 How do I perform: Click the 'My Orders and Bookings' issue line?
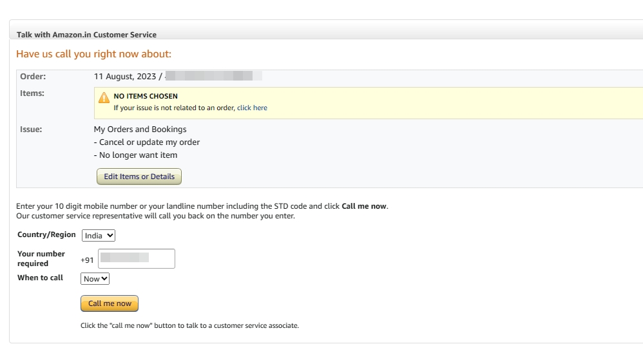(140, 129)
